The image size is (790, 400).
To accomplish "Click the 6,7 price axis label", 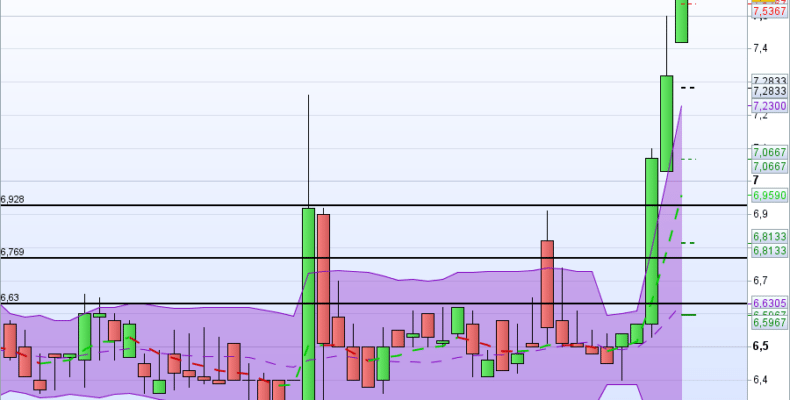I will 760,281.
